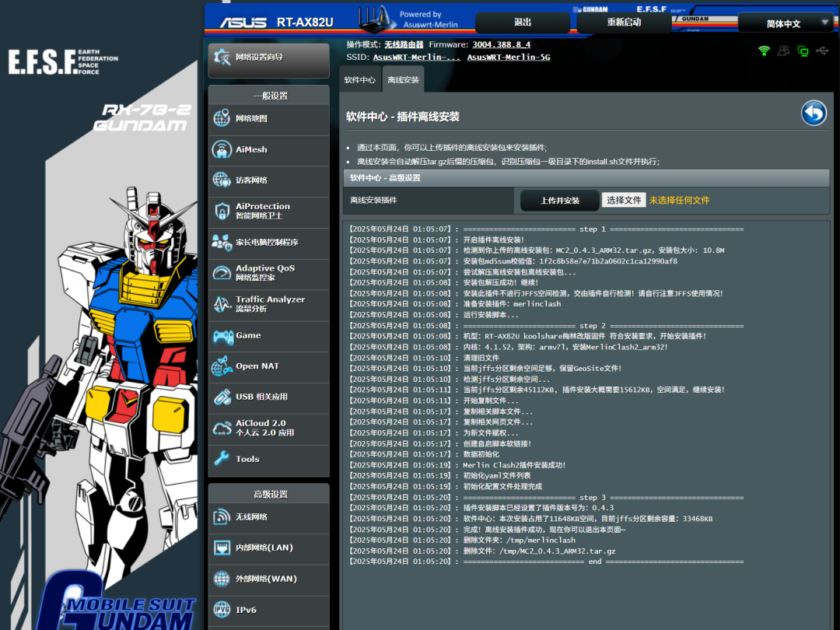Open the 简体中文 language dropdown
The image size is (840, 630).
[785, 23]
